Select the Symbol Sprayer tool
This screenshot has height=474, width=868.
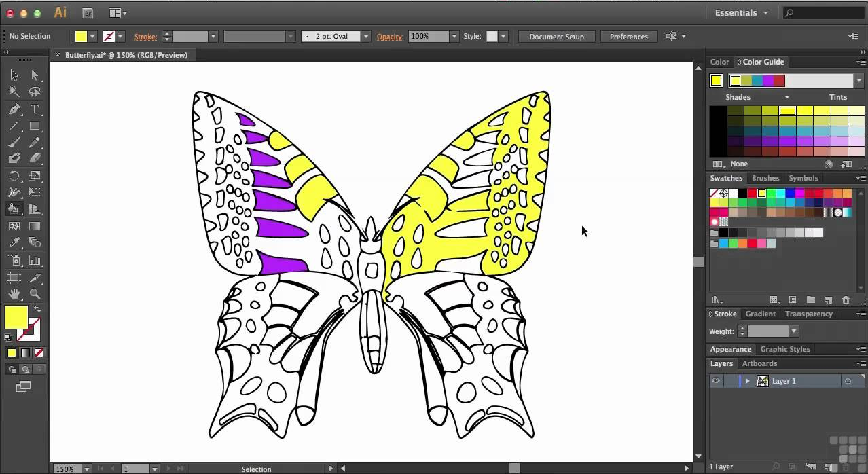14,260
